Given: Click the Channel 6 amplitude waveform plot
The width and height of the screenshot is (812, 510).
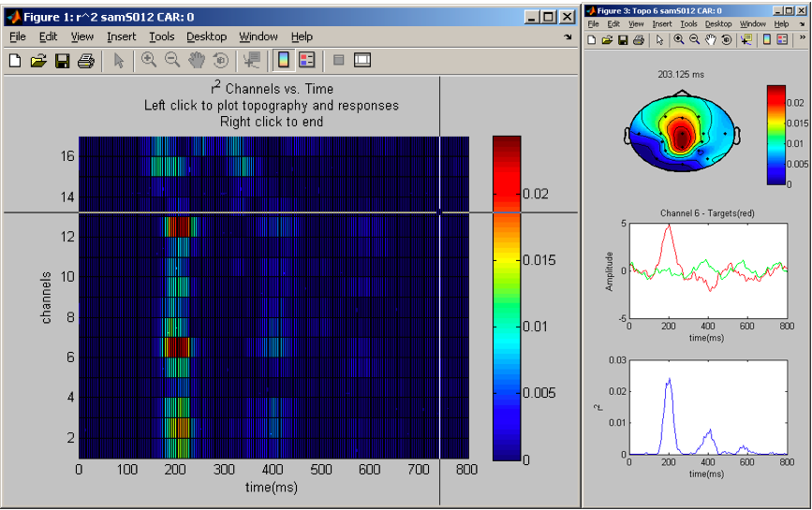Looking at the screenshot, I should point(708,271).
